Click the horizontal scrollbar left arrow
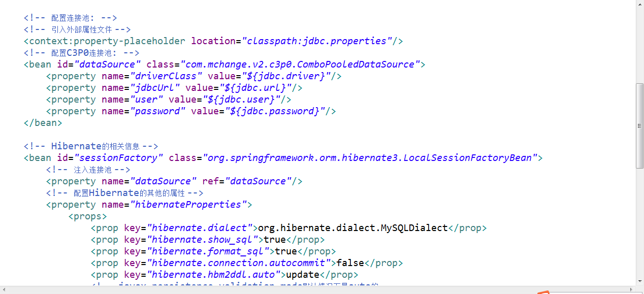The height and width of the screenshot is (294, 644). click(x=4, y=290)
